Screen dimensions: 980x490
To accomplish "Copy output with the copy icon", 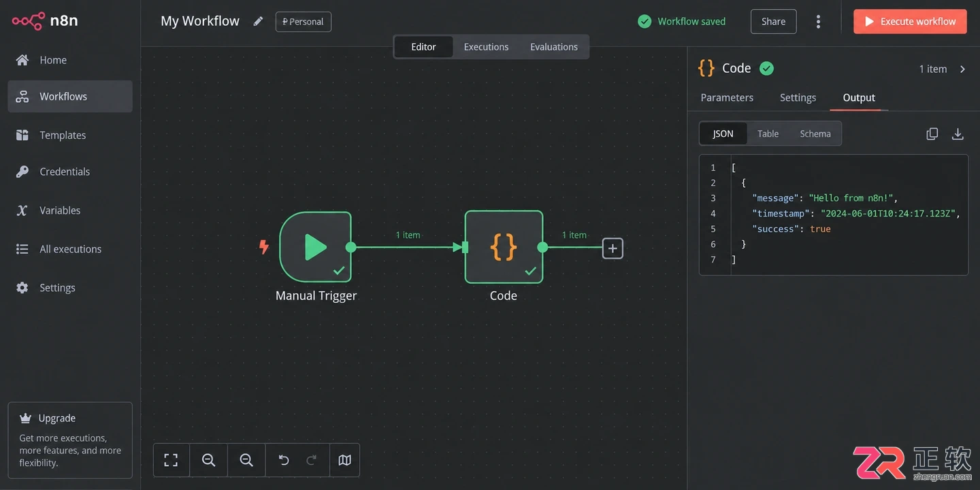I will (932, 134).
